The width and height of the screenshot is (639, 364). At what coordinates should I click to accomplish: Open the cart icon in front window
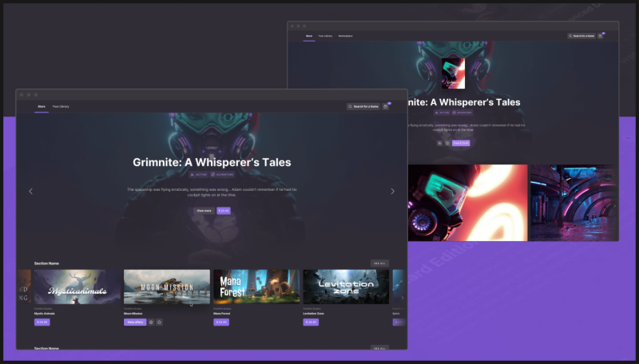(x=386, y=106)
